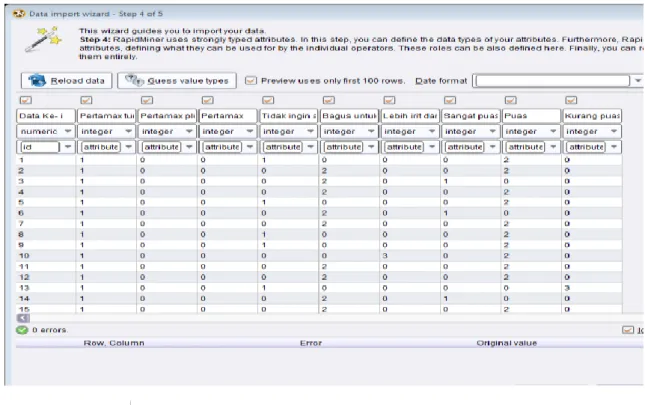
Task: Open the Date format dropdown
Action: [637, 81]
